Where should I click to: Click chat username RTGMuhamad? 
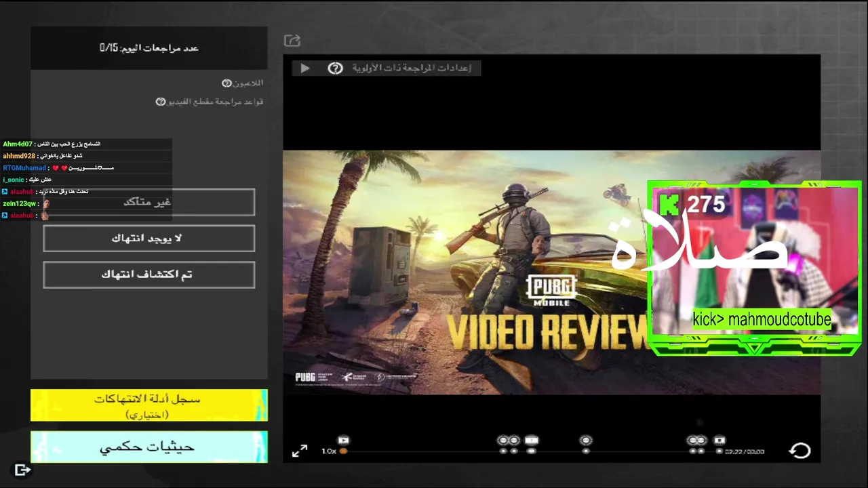[24, 168]
